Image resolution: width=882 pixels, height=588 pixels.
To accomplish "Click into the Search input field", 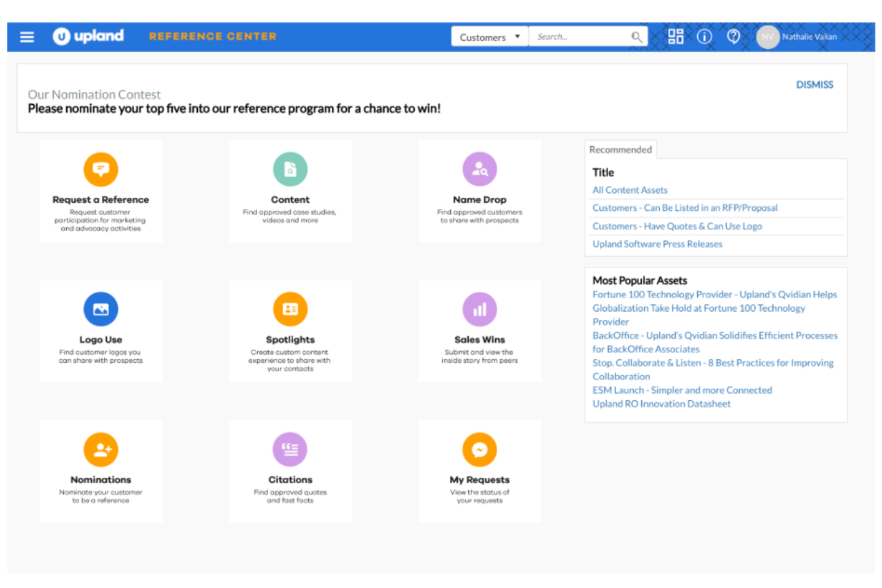I will click(579, 37).
